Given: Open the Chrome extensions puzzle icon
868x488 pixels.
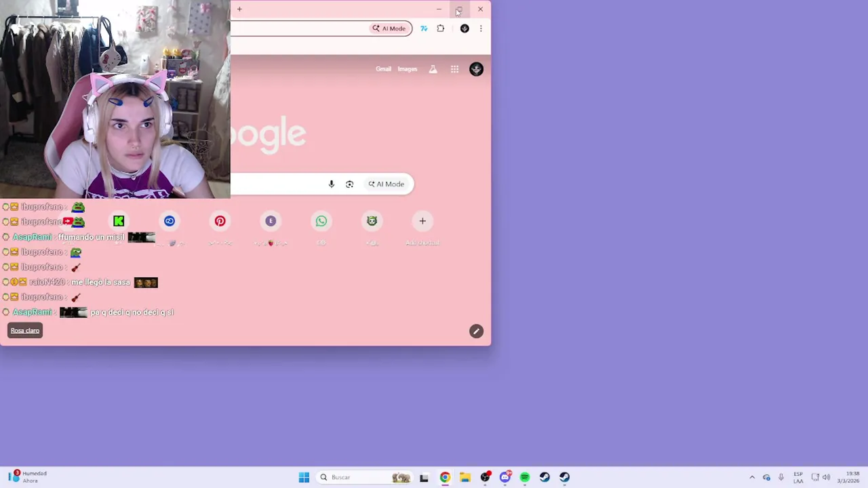Looking at the screenshot, I should coord(441,28).
